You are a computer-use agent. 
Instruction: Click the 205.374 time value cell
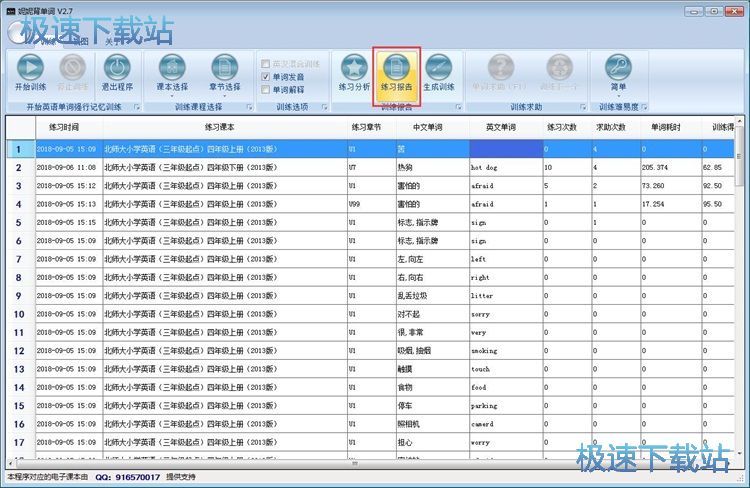click(671, 167)
